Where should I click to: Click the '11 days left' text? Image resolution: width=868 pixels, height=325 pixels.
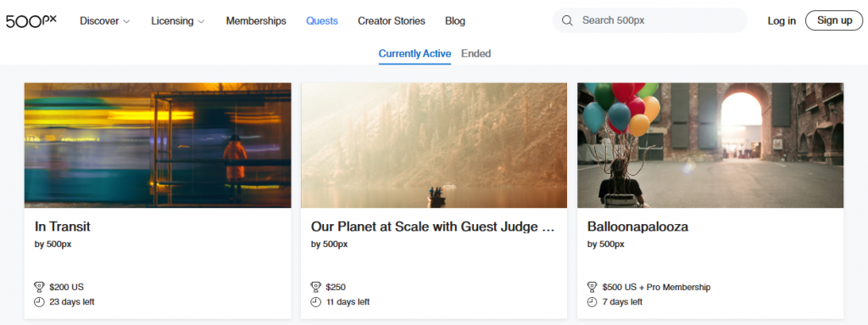coord(348,302)
